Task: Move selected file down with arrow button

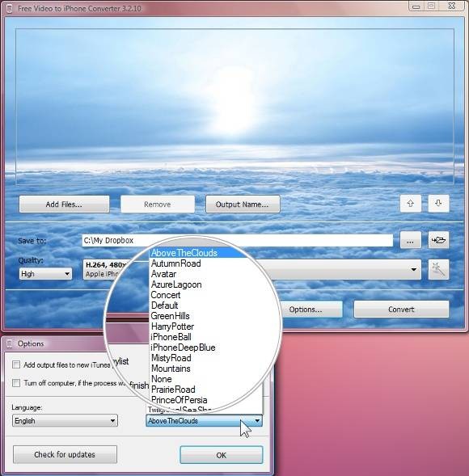Action: (x=438, y=204)
